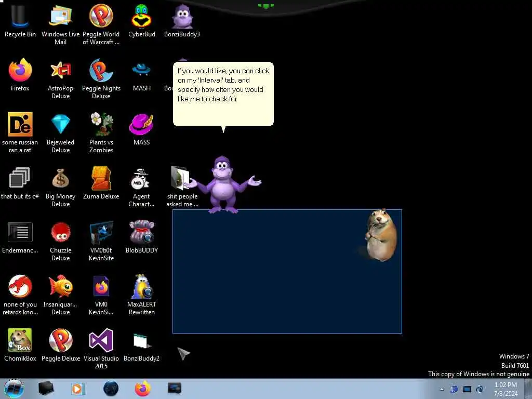Click the Insaniquar... Deluxe fish icon
The image size is (532, 399).
click(60, 295)
